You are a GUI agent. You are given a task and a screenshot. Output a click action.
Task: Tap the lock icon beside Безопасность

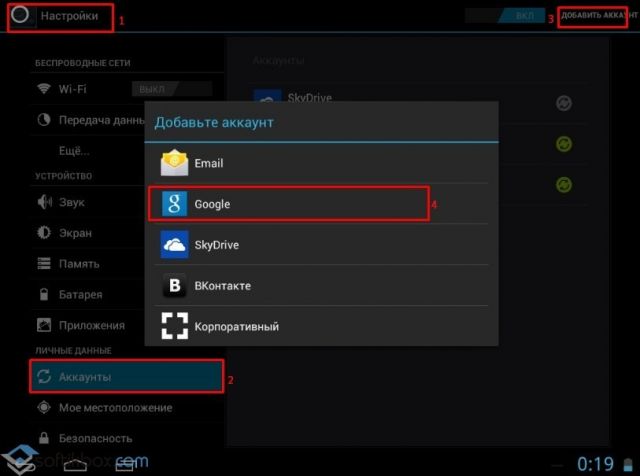click(44, 438)
